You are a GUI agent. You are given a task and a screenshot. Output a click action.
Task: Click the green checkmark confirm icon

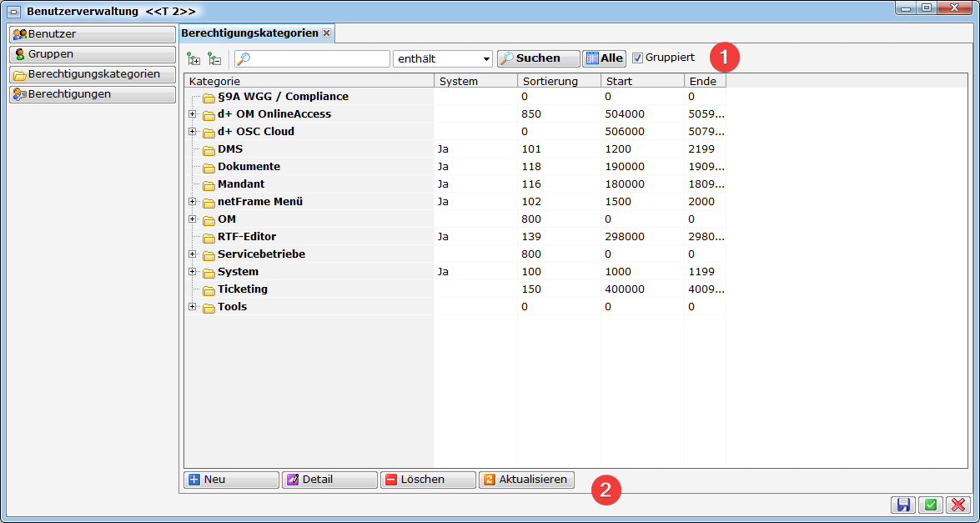[x=930, y=505]
